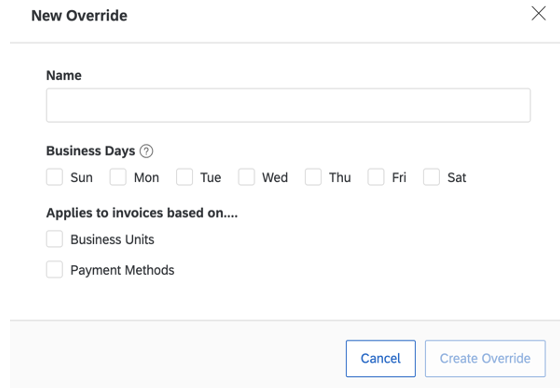Click the Business Units label text
The height and width of the screenshot is (388, 560).
(112, 239)
